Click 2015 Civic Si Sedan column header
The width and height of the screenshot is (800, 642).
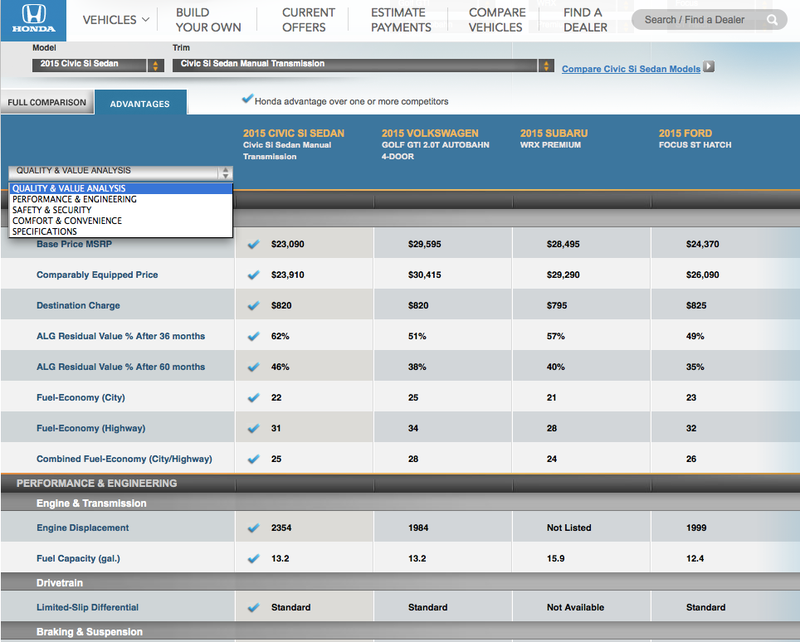click(x=293, y=144)
